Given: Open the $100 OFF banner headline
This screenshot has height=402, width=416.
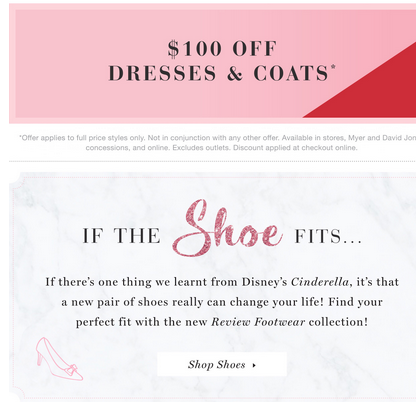Looking at the screenshot, I should (222, 49).
